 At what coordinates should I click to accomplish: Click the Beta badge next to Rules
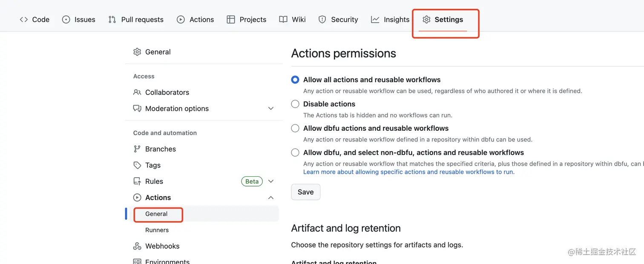[252, 181]
